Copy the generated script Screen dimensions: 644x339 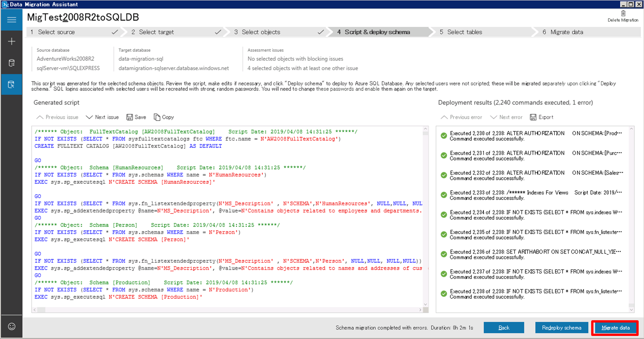click(164, 117)
